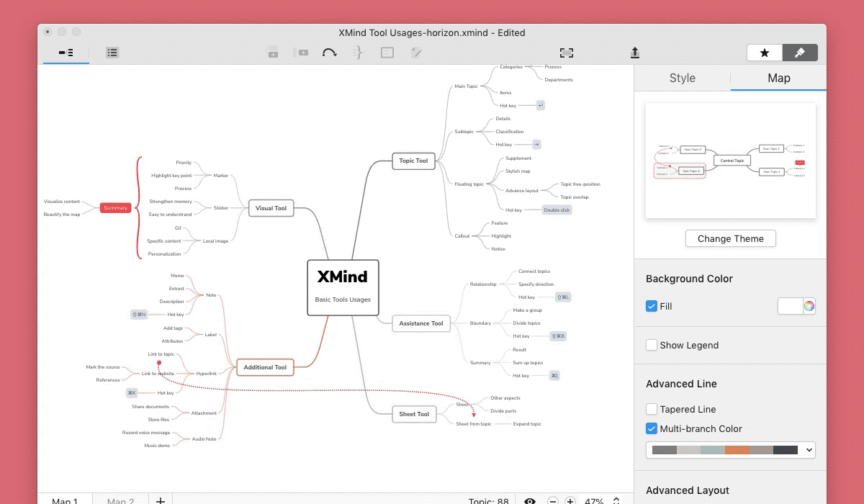
Task: Switch to outliner view mode
Action: pyautogui.click(x=112, y=53)
